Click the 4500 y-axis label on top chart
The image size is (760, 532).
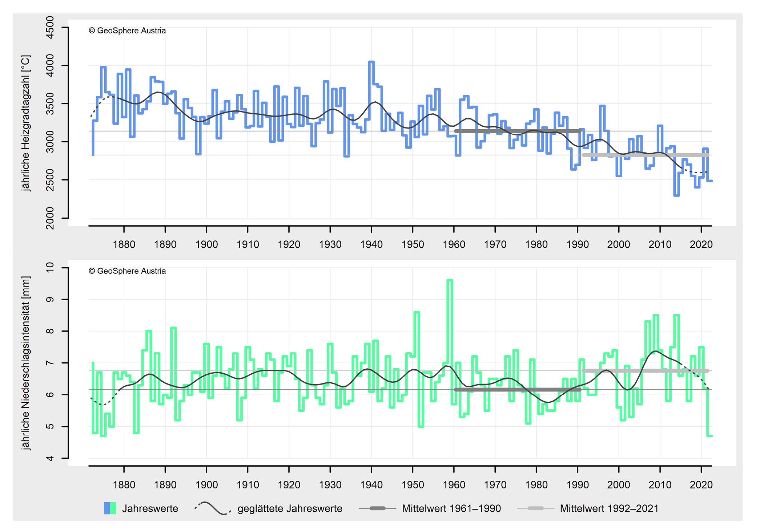click(50, 28)
